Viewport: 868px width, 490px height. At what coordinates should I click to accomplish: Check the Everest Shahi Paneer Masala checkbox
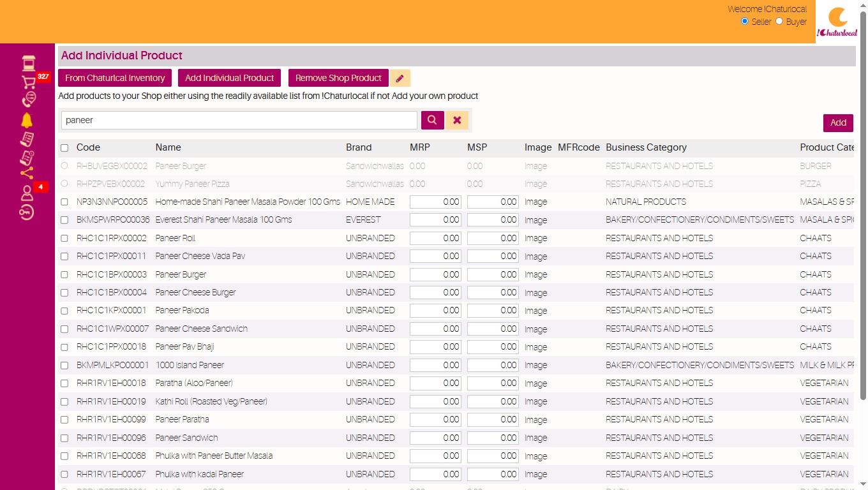(x=64, y=220)
